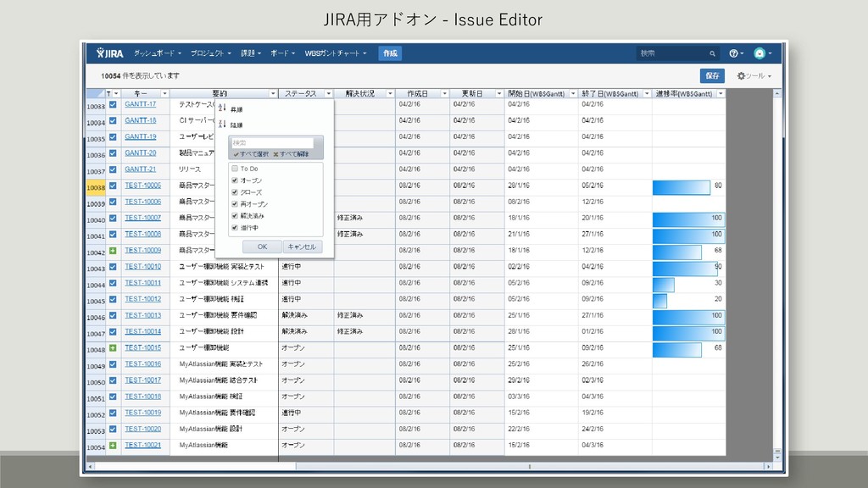Select row header 10038
868x488 pixels.
[x=96, y=187]
